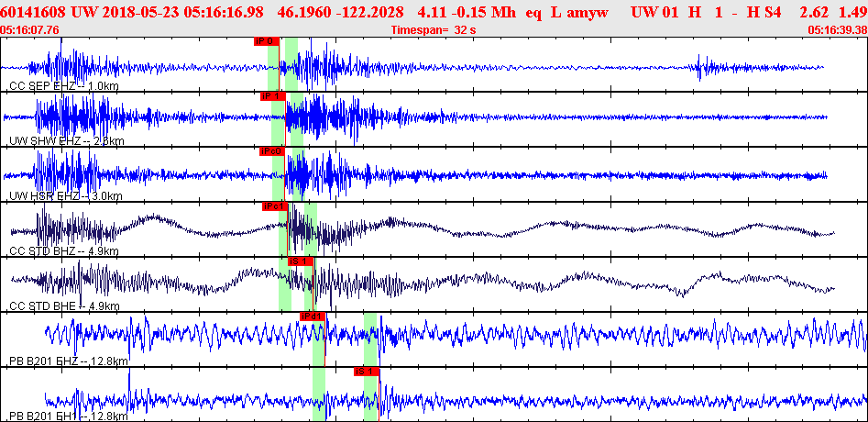Click the value 2.62 in the header
The width and height of the screenshot is (868, 422).
pos(813,12)
